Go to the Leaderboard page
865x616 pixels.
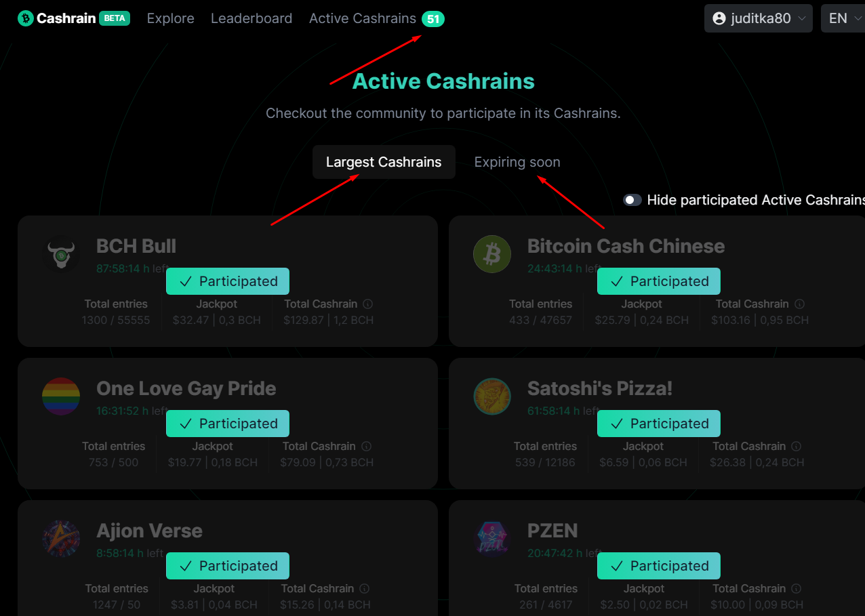(252, 18)
